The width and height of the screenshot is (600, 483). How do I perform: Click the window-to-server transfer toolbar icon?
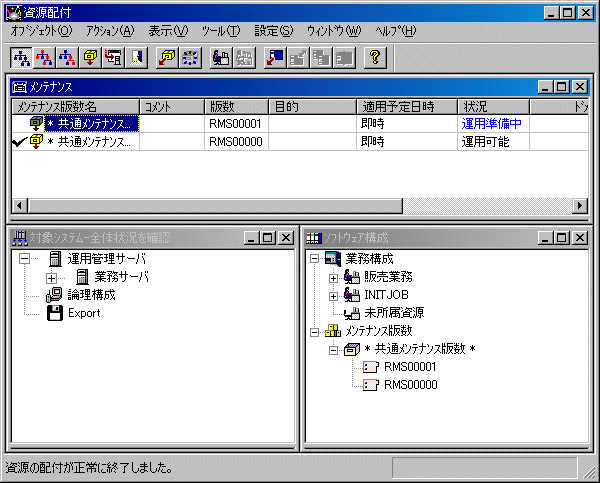click(x=113, y=58)
